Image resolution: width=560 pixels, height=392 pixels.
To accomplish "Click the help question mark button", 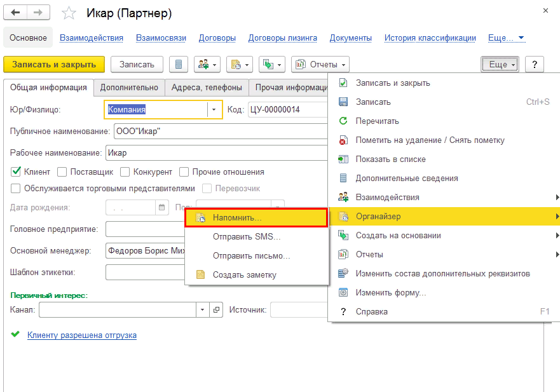I will pyautogui.click(x=535, y=64).
